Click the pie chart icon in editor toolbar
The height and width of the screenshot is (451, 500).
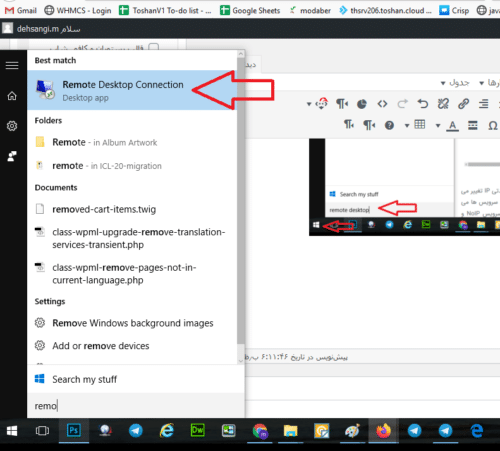(362, 104)
